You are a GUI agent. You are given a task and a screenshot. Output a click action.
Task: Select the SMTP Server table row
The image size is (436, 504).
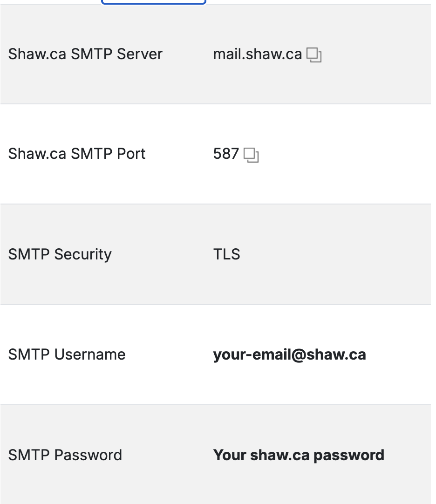point(215,54)
